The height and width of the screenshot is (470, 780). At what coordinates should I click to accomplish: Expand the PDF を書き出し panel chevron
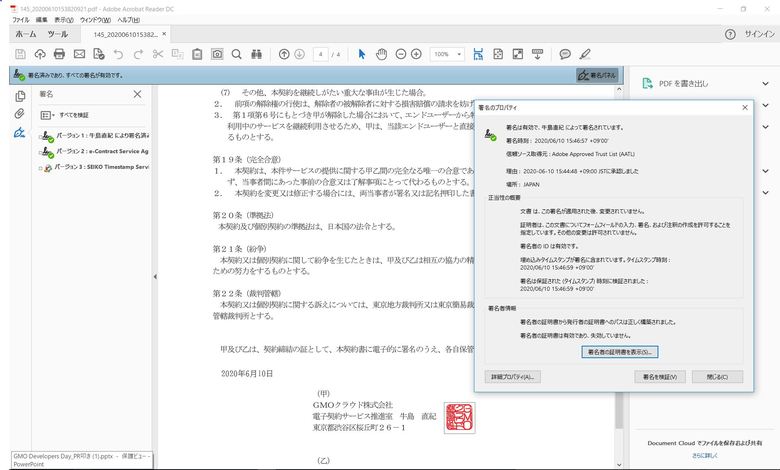(x=765, y=84)
